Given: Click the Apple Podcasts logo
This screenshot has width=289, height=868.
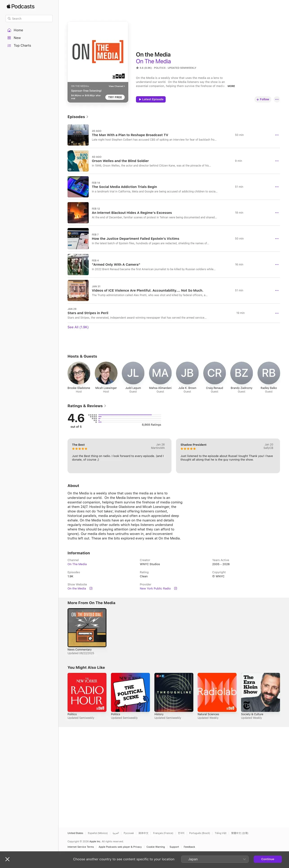Looking at the screenshot, I should click(x=20, y=6).
